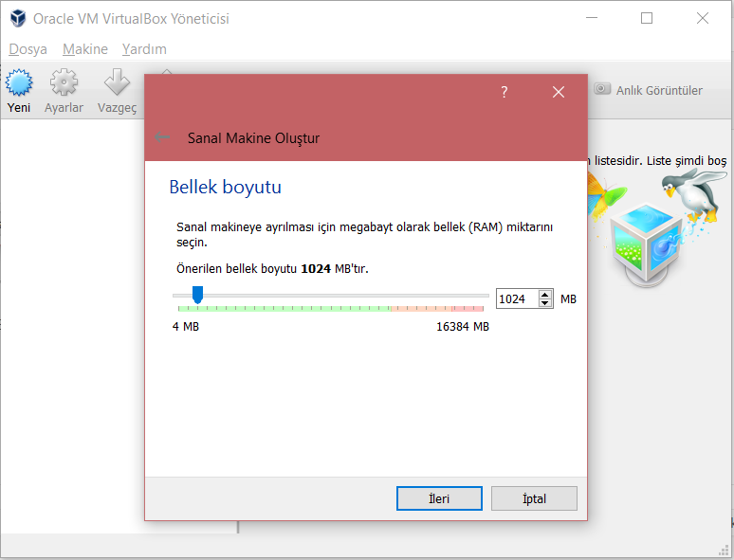
Task: Focus the 1024 MB memory input field
Action: point(517,298)
